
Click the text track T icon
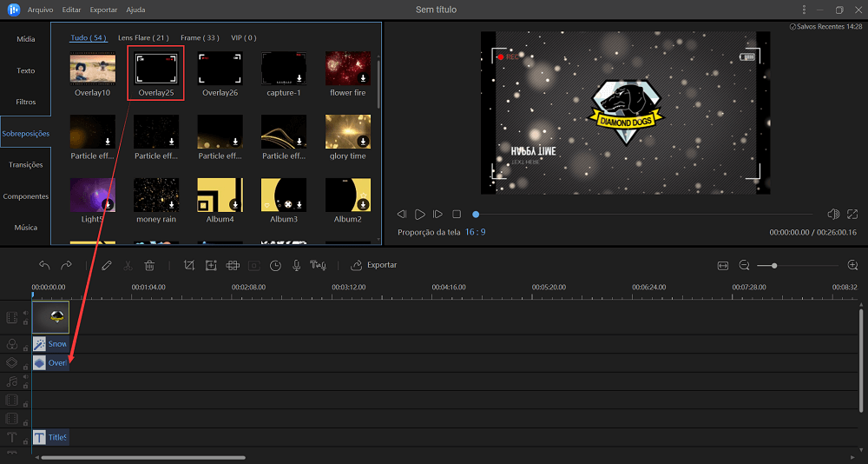[x=11, y=437]
